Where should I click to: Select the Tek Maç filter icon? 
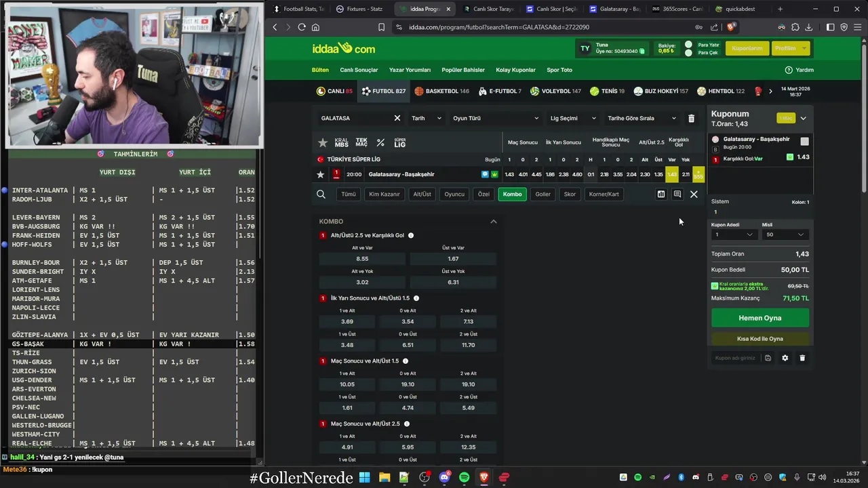pos(361,142)
